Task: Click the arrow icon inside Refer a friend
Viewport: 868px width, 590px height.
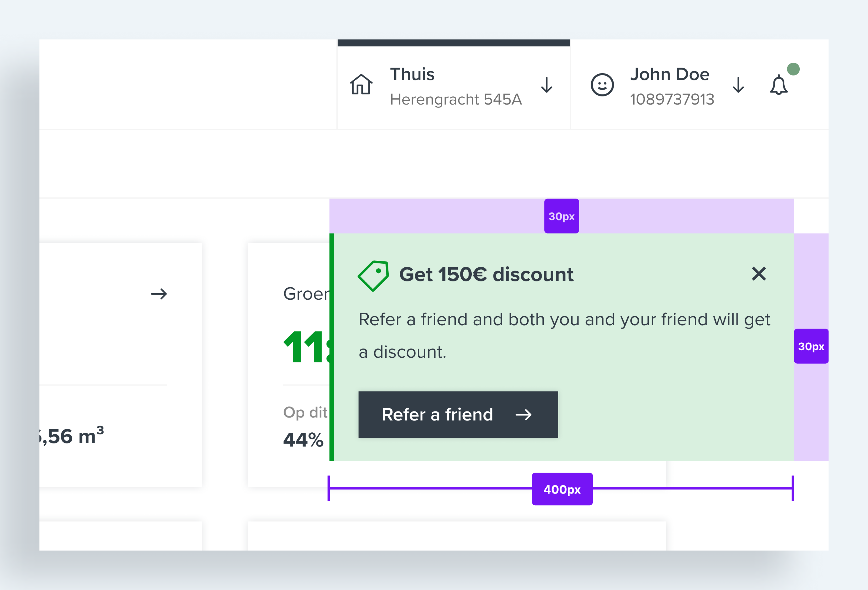Action: coord(523,415)
